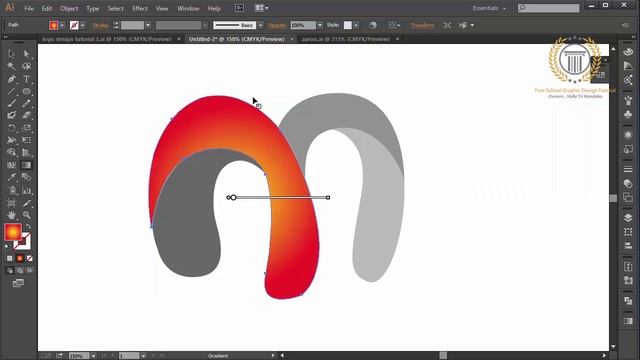The image size is (640, 360).
Task: Select the Perspective Grid tool
Action: pyautogui.click(x=27, y=152)
